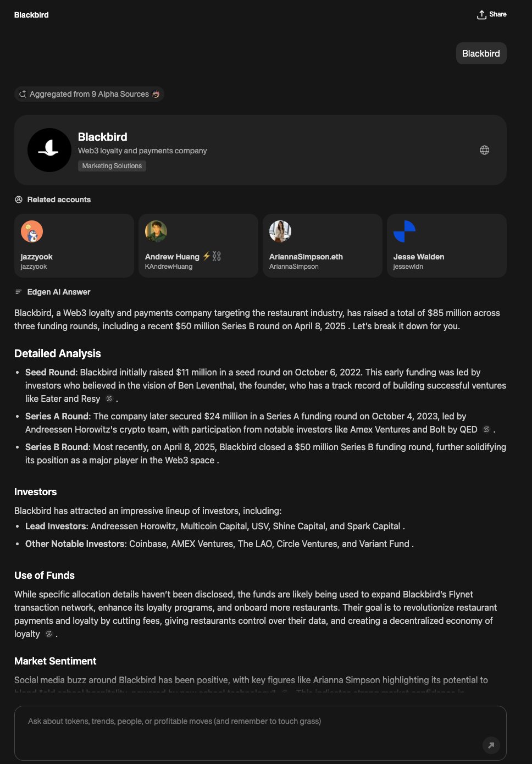Viewport: 532px width, 764px height.
Task: Click the send arrow button
Action: (491, 745)
